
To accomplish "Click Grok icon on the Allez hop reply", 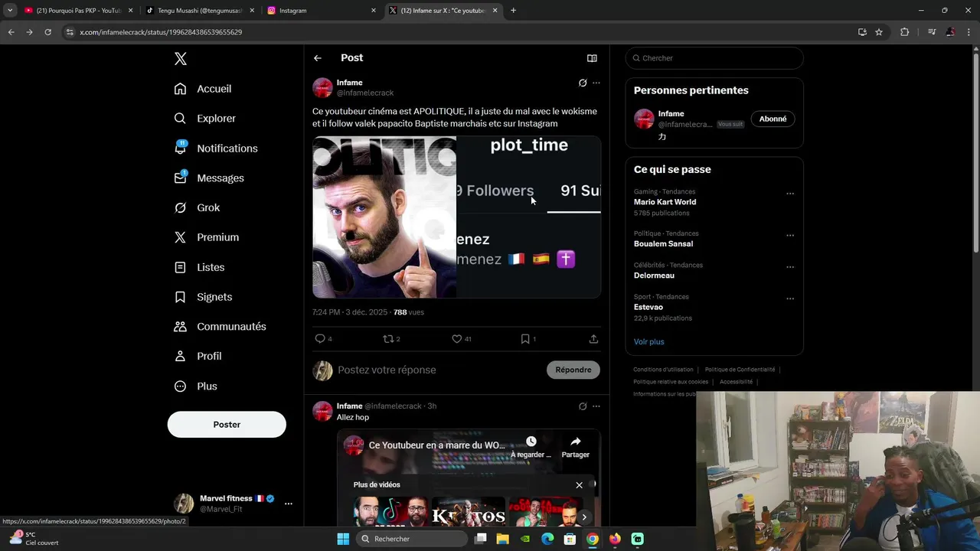I will coord(583,406).
